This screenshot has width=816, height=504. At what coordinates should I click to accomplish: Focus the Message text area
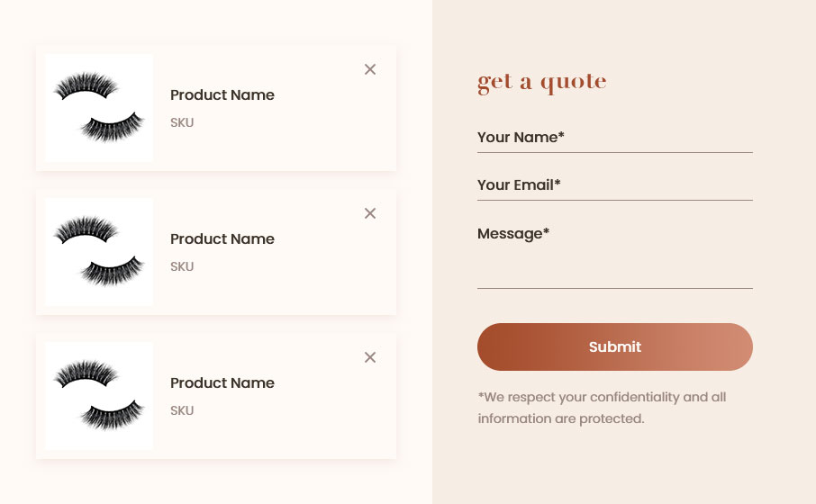pyautogui.click(x=614, y=255)
